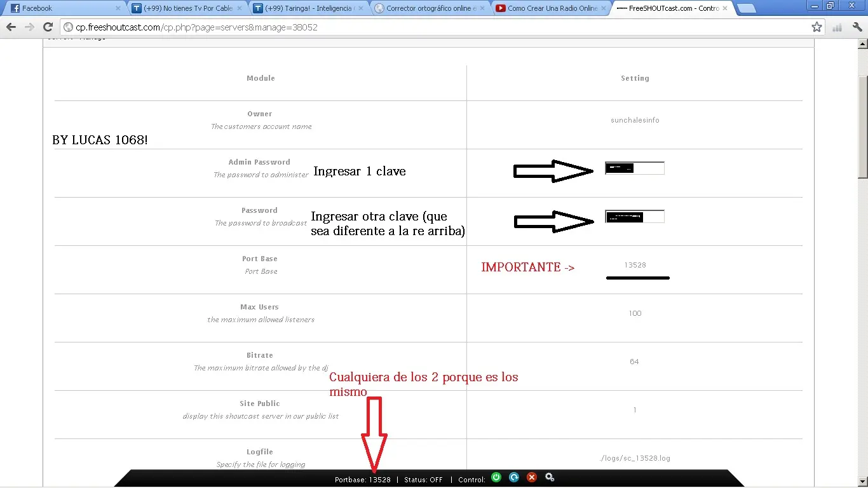Click 'The maximum bitrate allowed by the dj' text
The height and width of the screenshot is (488, 868).
261,368
